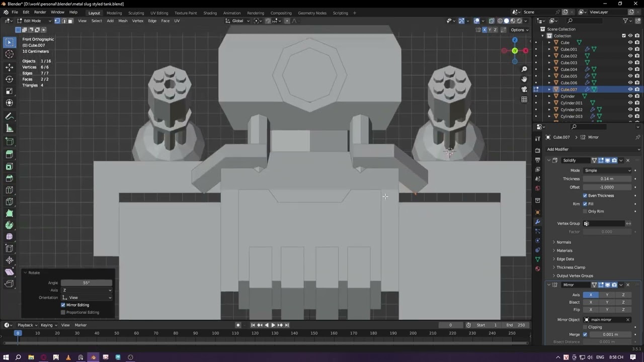
Task: Toggle the Rim Fill checkbox
Action: pyautogui.click(x=585, y=204)
